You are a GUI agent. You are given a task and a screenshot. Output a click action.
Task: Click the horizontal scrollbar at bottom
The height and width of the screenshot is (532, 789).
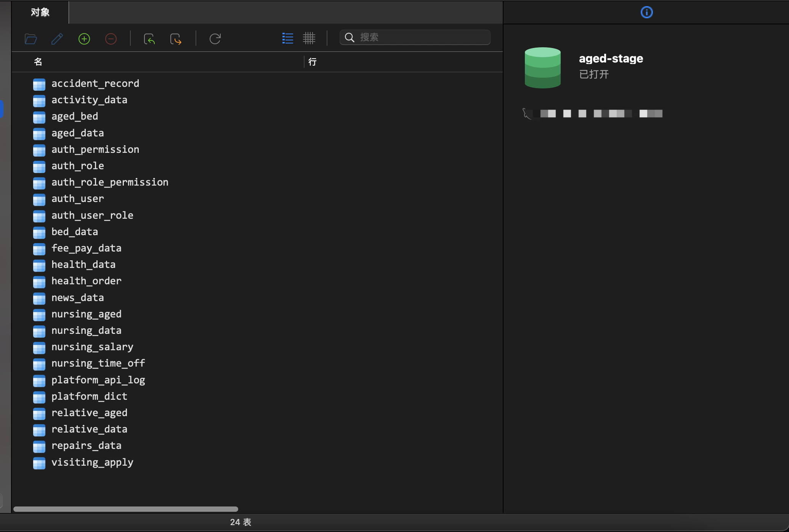[126, 509]
